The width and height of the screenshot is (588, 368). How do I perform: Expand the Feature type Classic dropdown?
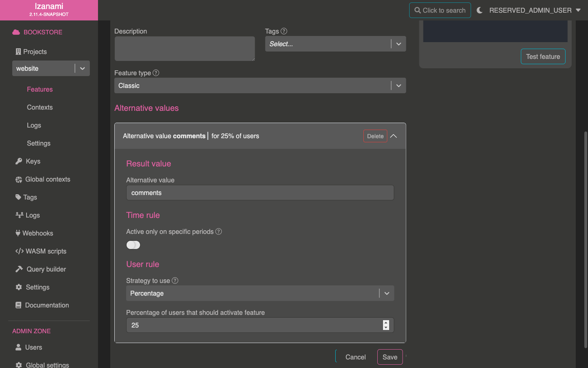tap(399, 85)
